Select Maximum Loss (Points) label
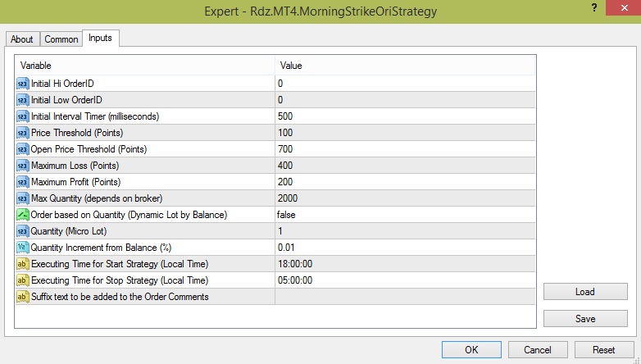The width and height of the screenshot is (641, 364). point(75,166)
